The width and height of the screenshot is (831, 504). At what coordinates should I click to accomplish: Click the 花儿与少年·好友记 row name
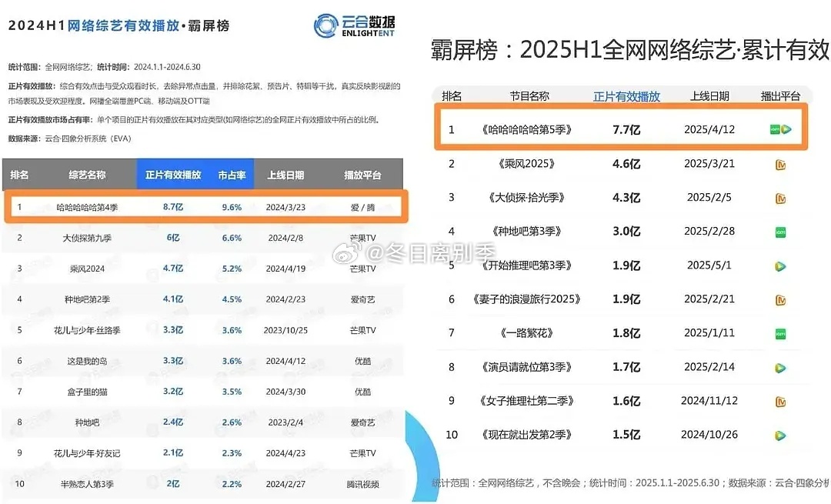click(87, 453)
